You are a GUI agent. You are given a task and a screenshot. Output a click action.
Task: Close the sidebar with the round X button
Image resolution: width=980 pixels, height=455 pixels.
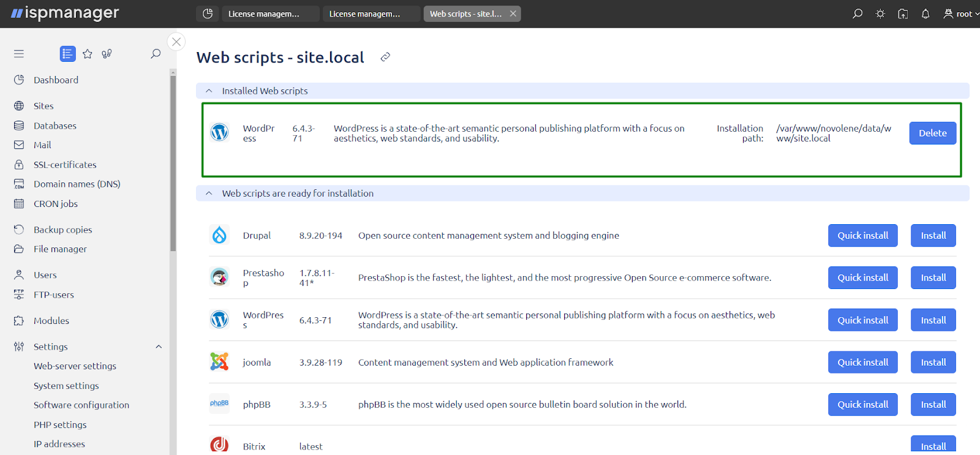tap(176, 42)
